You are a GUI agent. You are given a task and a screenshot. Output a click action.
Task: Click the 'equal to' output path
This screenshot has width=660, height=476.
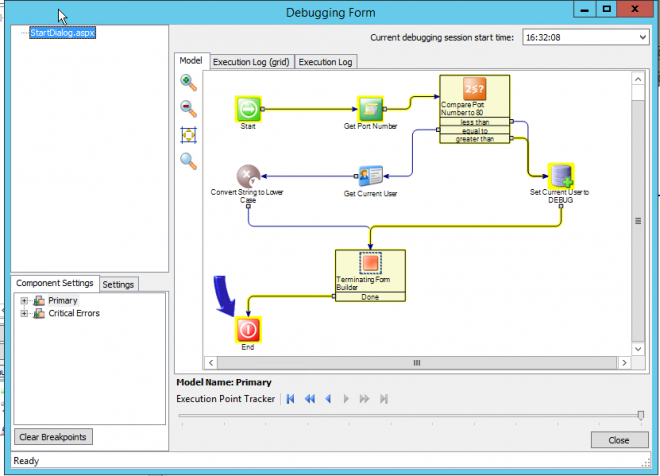pyautogui.click(x=475, y=130)
